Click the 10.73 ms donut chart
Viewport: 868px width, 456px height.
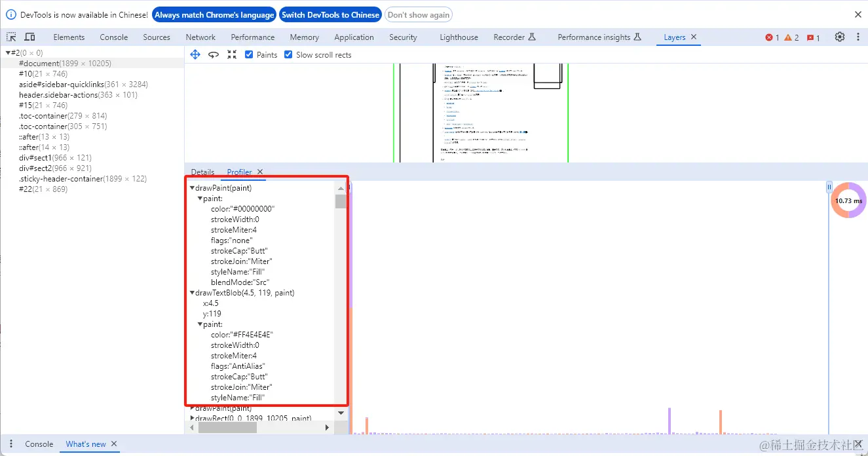848,200
